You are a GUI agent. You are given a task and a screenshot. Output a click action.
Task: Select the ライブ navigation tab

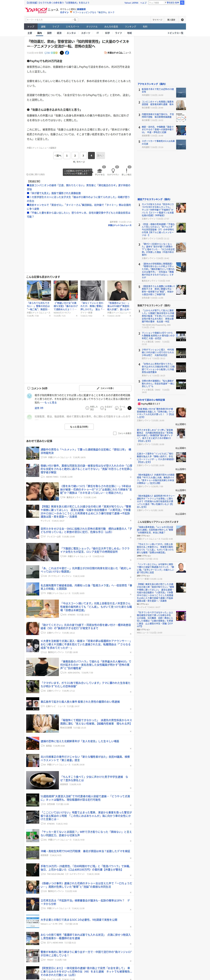coord(56,27)
